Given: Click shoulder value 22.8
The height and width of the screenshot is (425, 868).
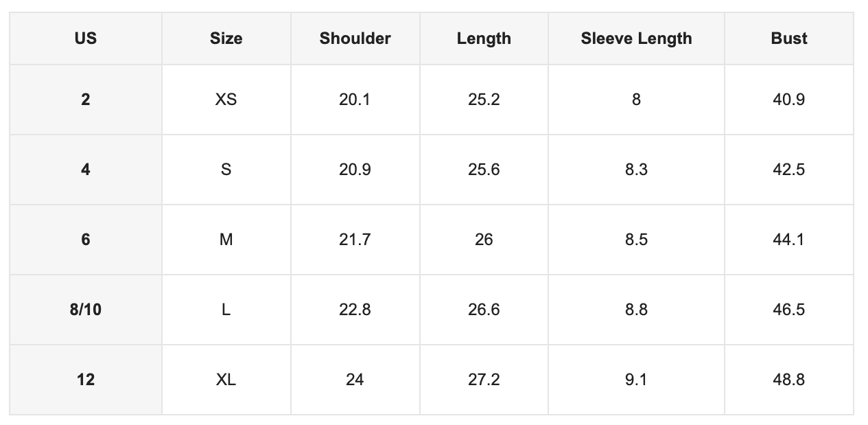Looking at the screenshot, I should pos(355,310).
